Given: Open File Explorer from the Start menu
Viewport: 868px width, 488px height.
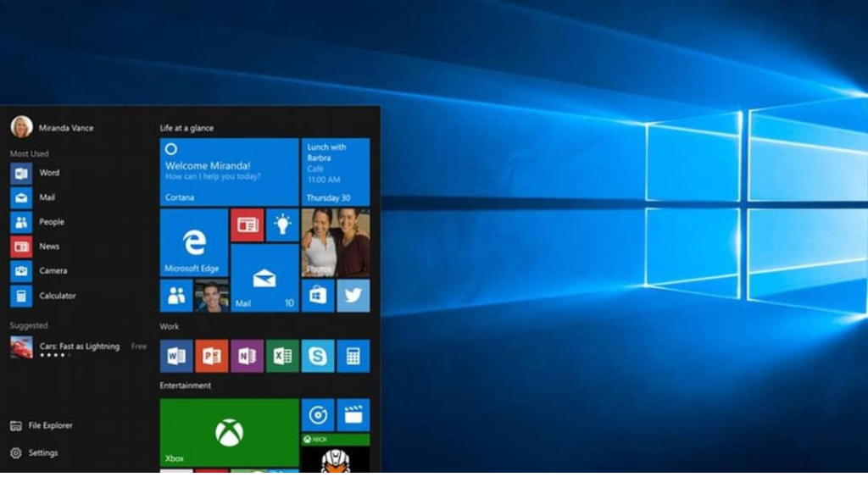Looking at the screenshot, I should 42,425.
